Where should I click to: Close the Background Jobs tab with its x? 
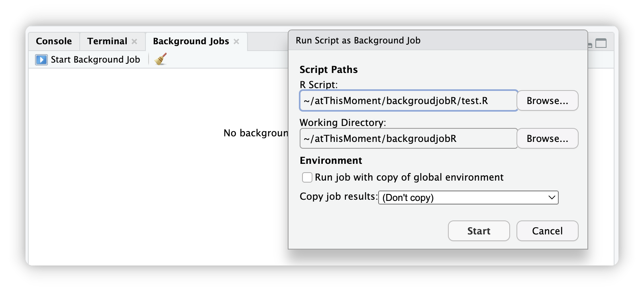coord(236,41)
